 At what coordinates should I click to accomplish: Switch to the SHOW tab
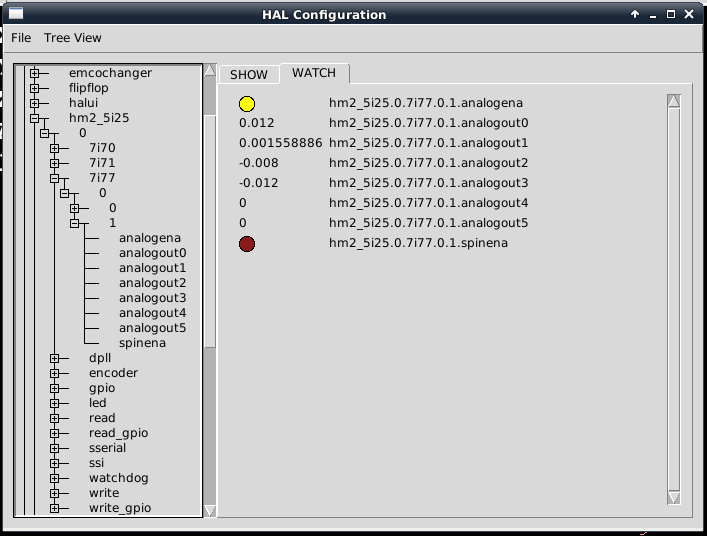[249, 74]
